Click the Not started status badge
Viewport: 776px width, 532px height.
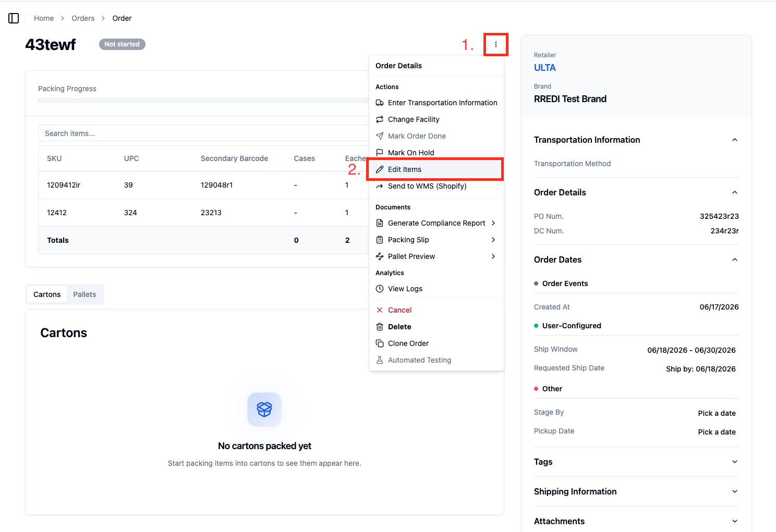[x=122, y=44]
